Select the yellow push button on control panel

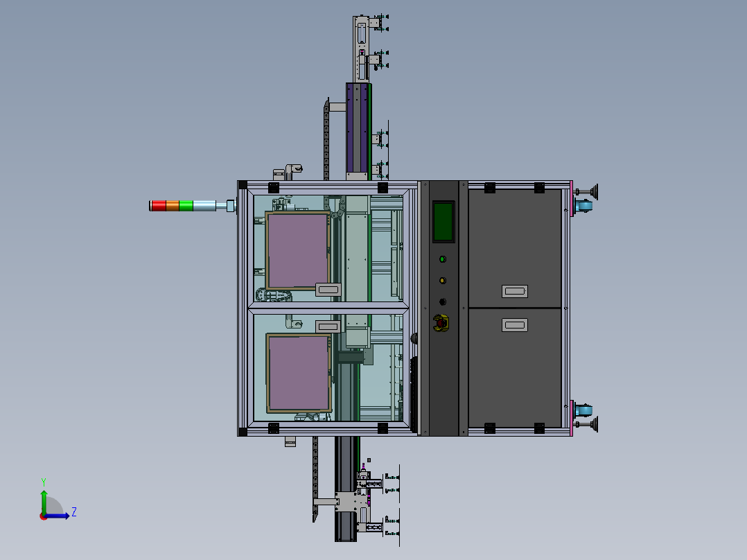[x=443, y=280]
